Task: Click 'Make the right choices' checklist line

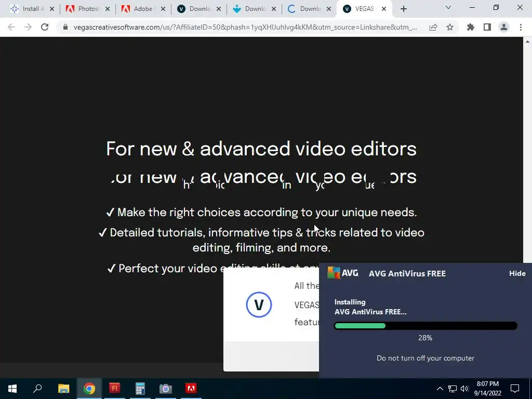Action: coord(261,212)
